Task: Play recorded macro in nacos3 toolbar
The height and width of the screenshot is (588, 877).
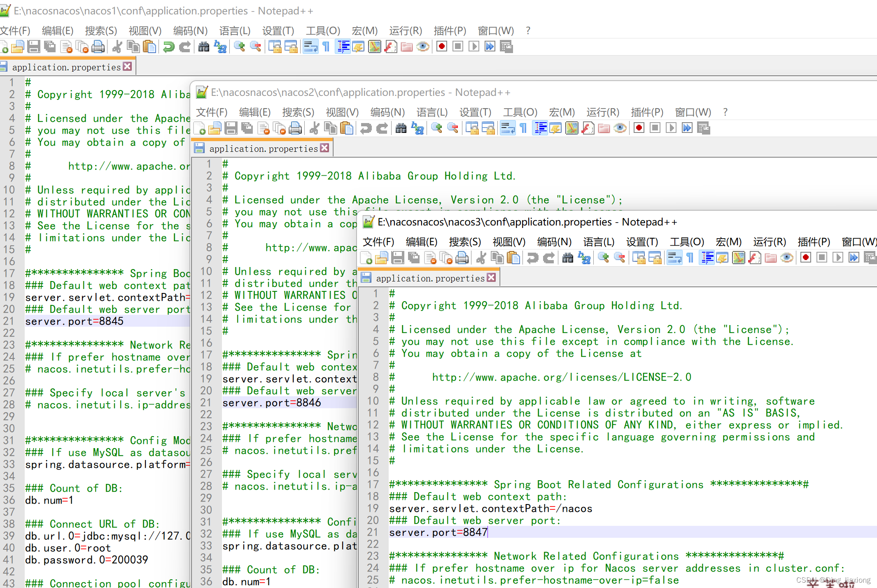Action: [837, 258]
